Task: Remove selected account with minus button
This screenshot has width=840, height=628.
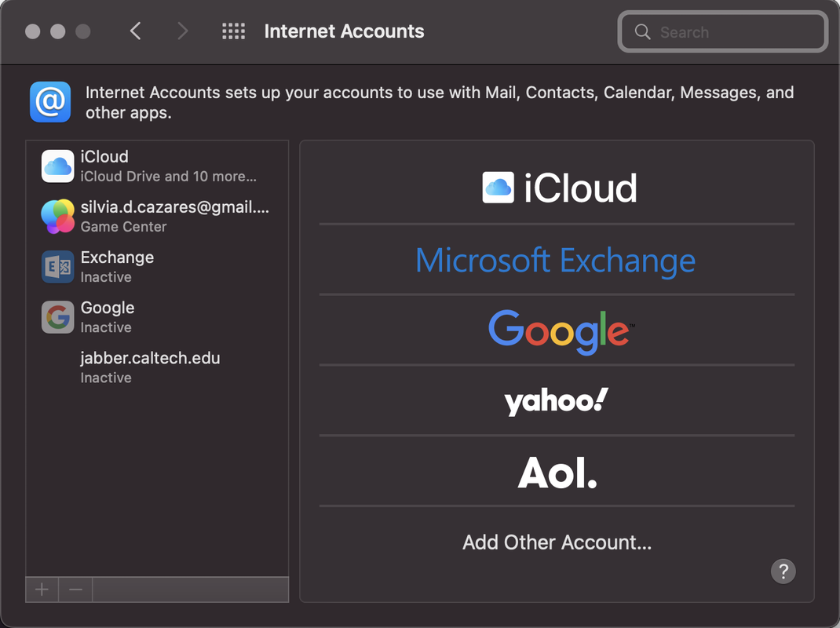Action: point(75,590)
